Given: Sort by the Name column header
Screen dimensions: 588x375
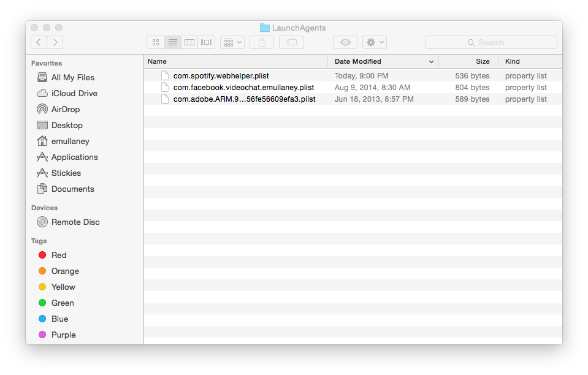Looking at the screenshot, I should point(236,61).
